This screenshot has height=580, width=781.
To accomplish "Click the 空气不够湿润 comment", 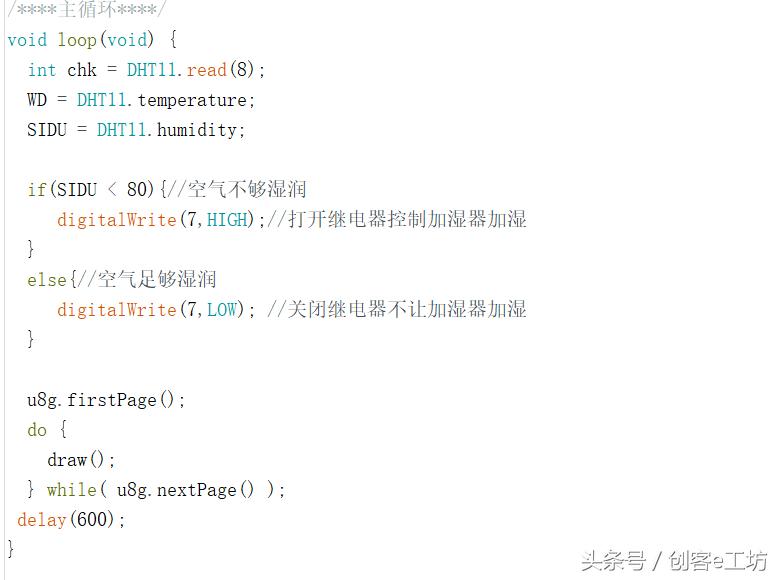I will tap(246, 190).
